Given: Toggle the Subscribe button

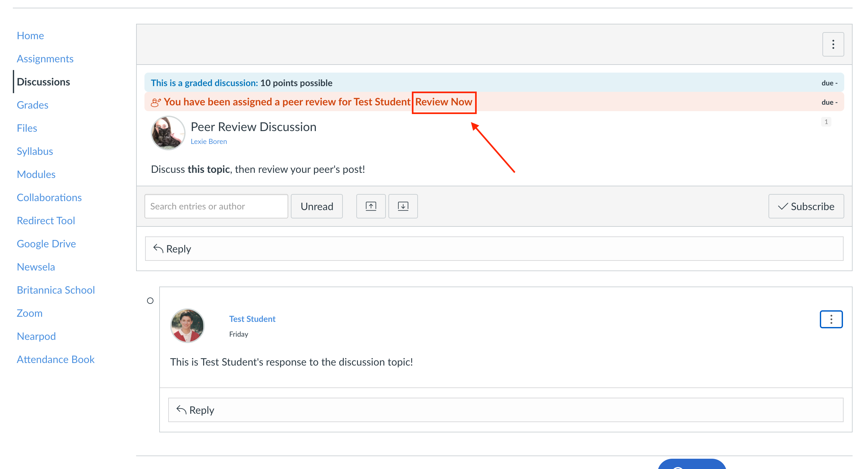Looking at the screenshot, I should [806, 206].
